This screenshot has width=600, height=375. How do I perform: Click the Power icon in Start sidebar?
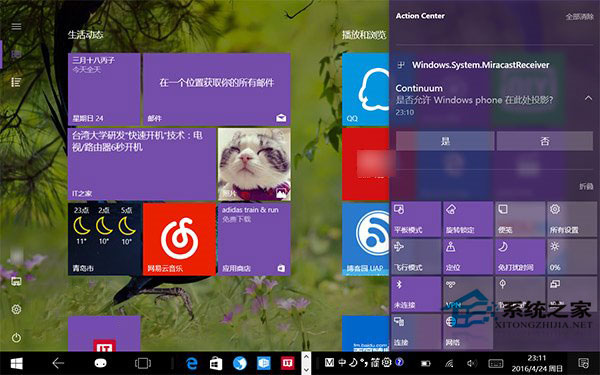tap(16, 338)
